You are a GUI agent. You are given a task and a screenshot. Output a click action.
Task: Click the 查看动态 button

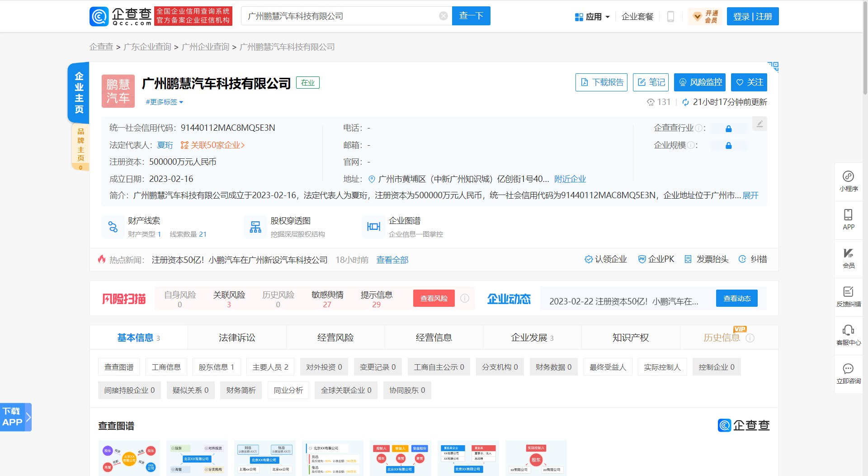click(x=737, y=298)
